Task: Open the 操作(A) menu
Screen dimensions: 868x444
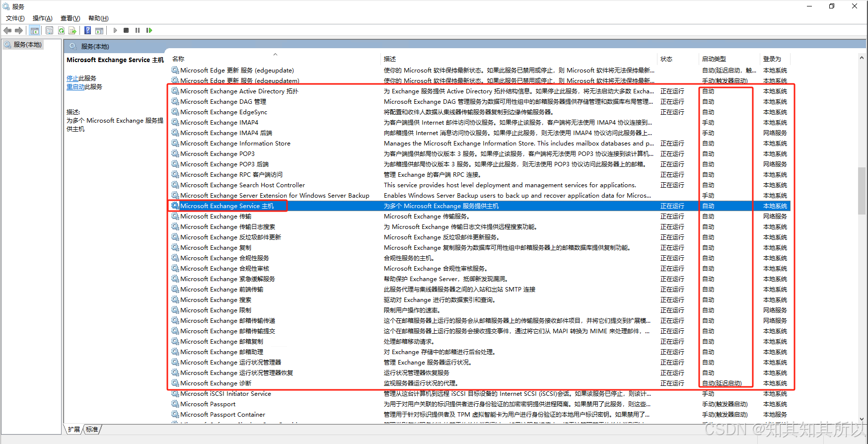Action: pos(43,18)
